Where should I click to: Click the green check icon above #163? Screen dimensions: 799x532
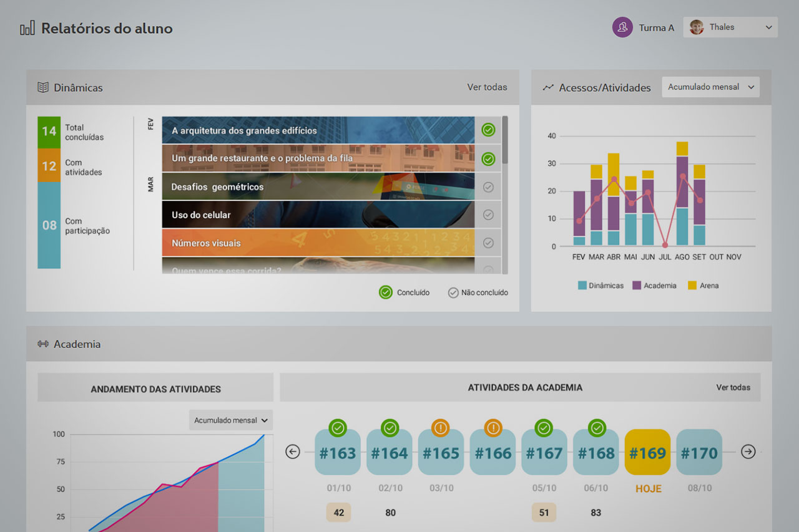click(338, 428)
